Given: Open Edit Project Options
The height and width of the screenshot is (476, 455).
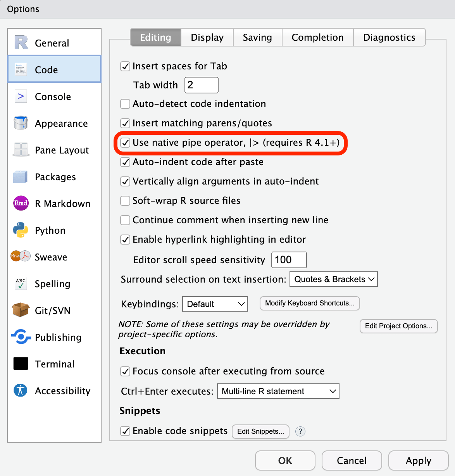Looking at the screenshot, I should (398, 326).
